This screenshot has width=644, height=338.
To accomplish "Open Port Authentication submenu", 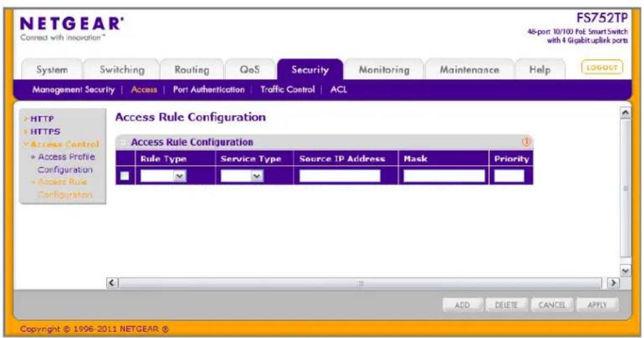I will coord(208,90).
